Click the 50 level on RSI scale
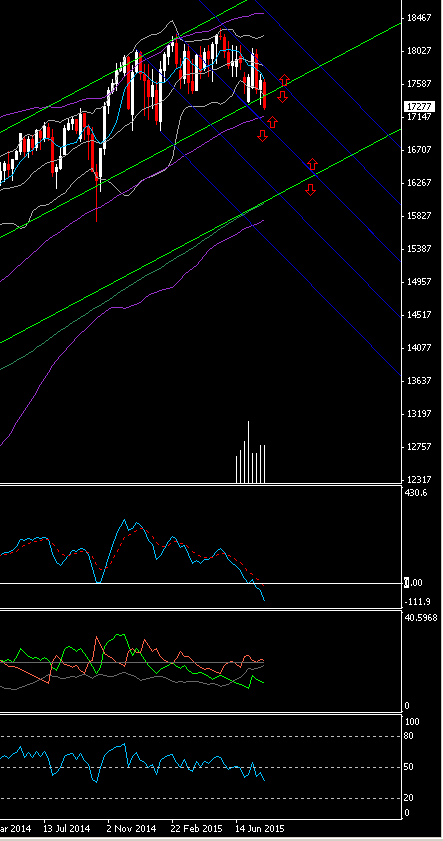The image size is (443, 841). tap(409, 768)
